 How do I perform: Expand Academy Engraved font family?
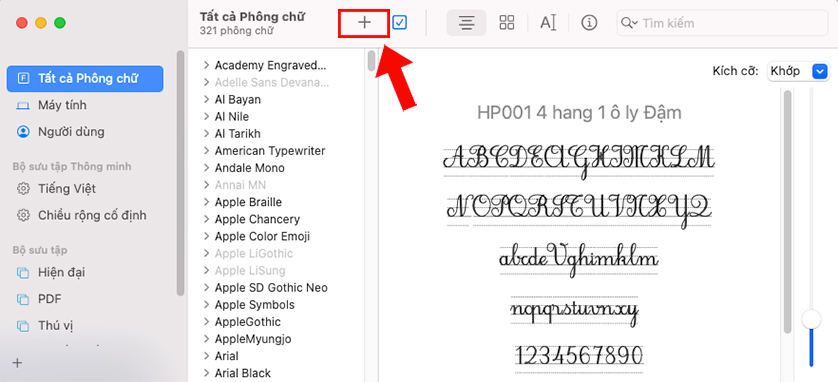tap(206, 65)
